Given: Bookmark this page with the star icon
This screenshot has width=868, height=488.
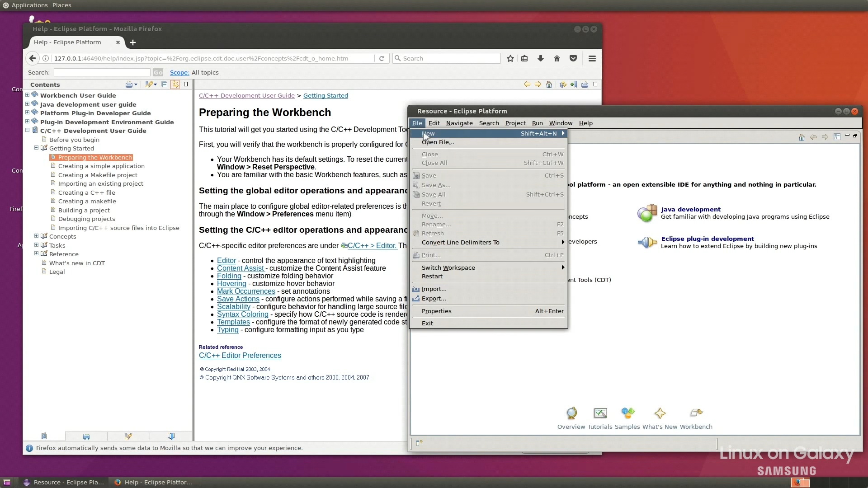Looking at the screenshot, I should pos(510,58).
